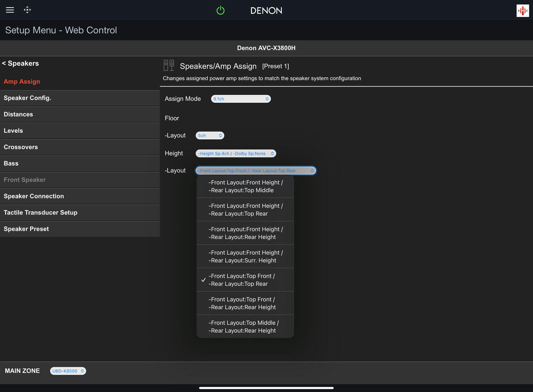The width and height of the screenshot is (533, 392).
Task: Tap the cursor navigation pad icon
Action: click(27, 10)
